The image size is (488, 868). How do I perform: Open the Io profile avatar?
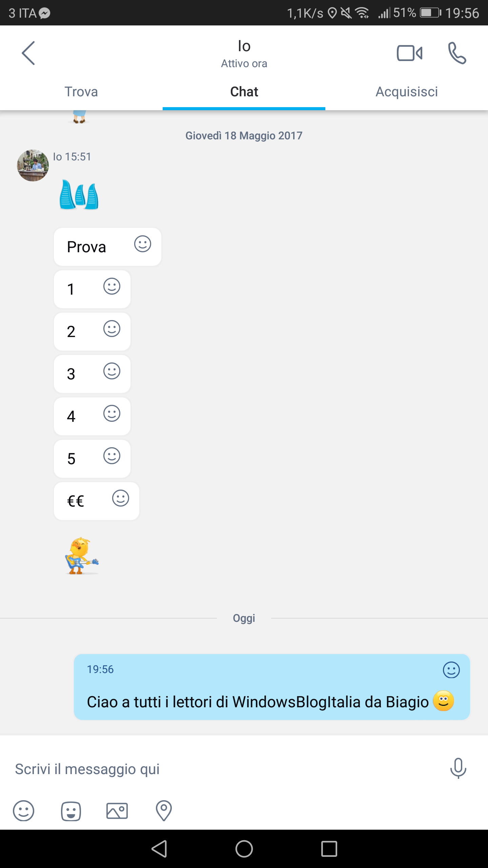tap(33, 165)
